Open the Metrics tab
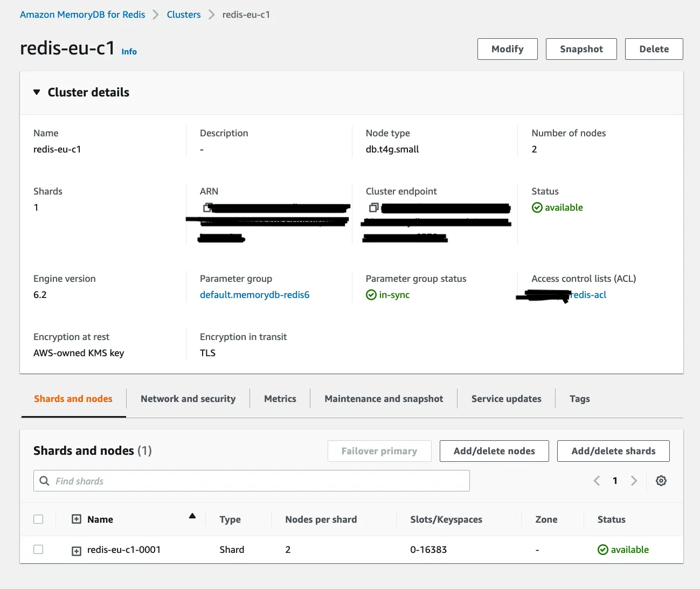Screen dimensions: 700x589 point(280,399)
